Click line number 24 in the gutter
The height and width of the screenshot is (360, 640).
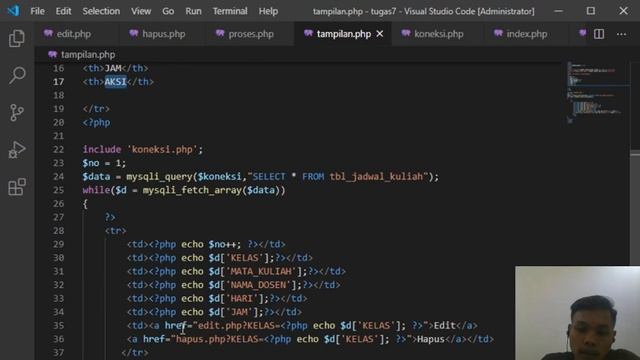pyautogui.click(x=58, y=176)
